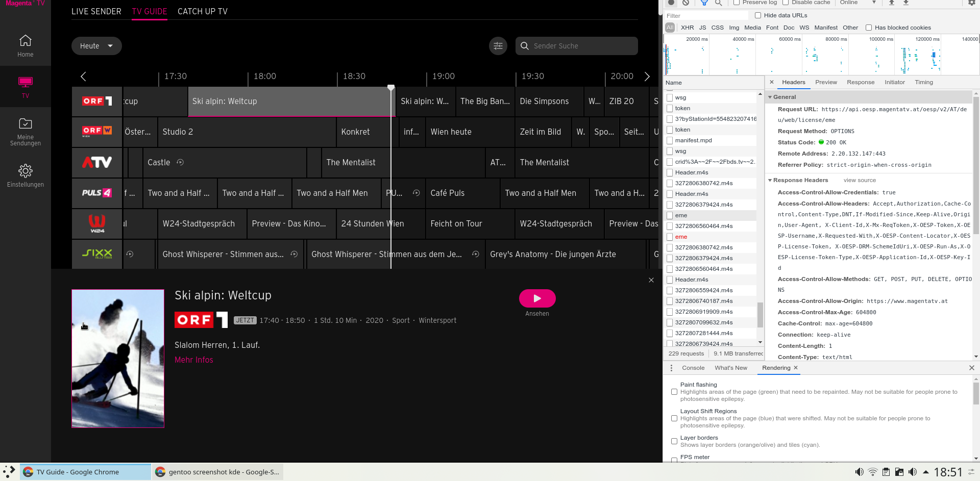Close the Ski alpin detail panel
Screen dimensions: 980x481
tap(651, 280)
